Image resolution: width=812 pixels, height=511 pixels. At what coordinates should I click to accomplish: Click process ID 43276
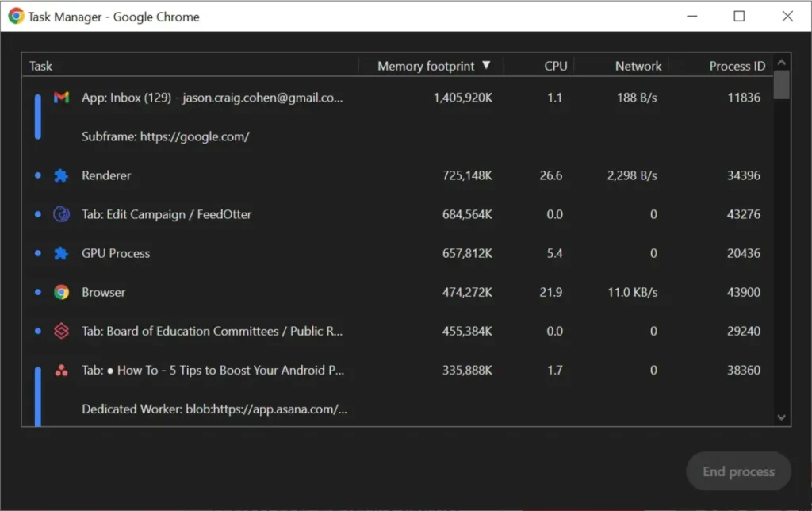point(744,214)
